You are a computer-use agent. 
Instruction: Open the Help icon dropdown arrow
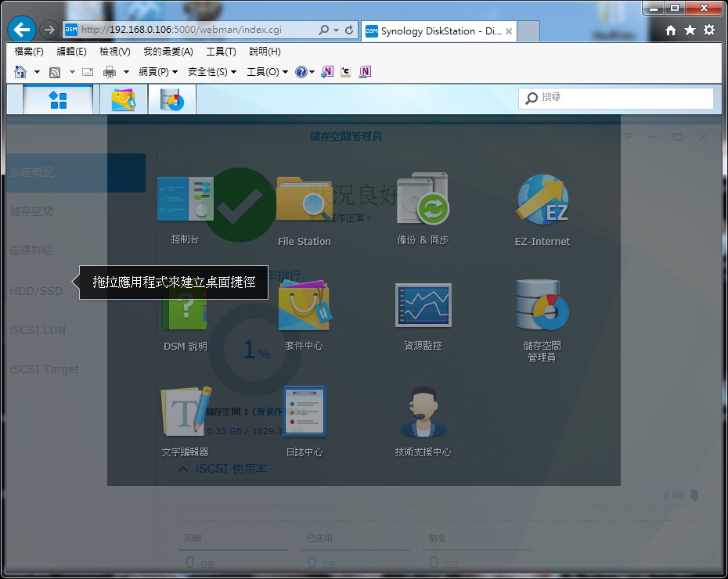pyautogui.click(x=312, y=72)
